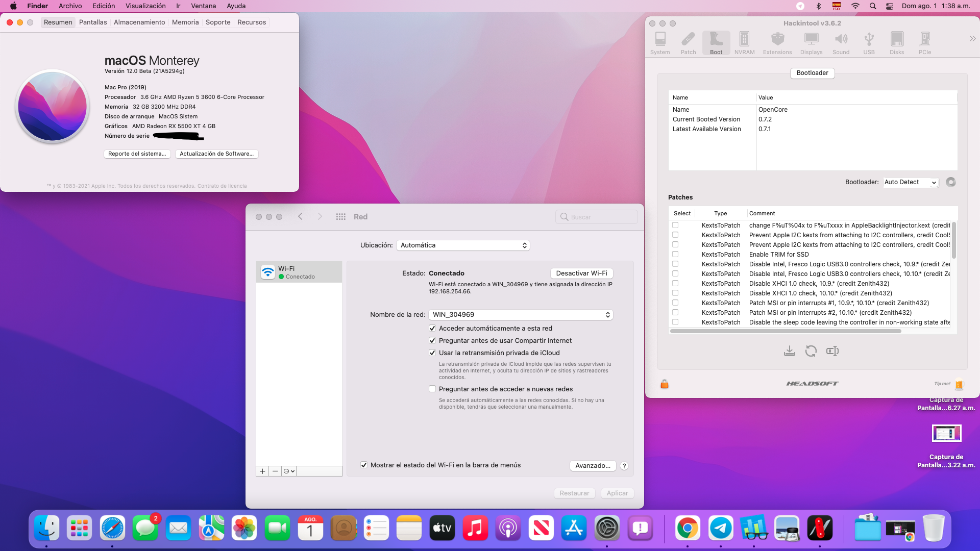Screen dimensions: 980x551
Task: Open the Extensions toolbar icon
Action: point(777,43)
